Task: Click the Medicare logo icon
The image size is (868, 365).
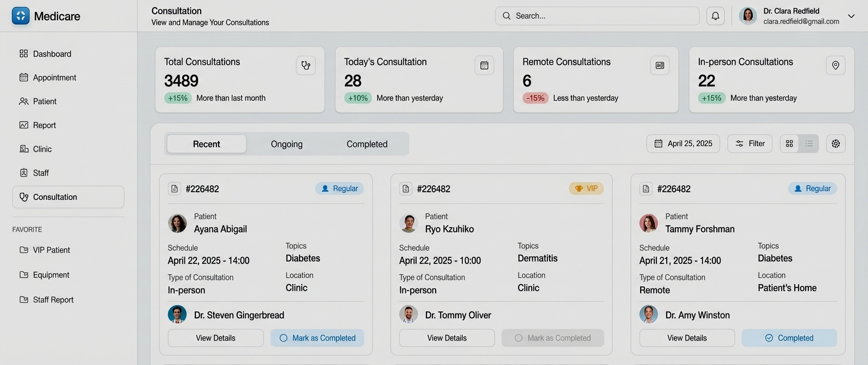Action: click(x=21, y=16)
